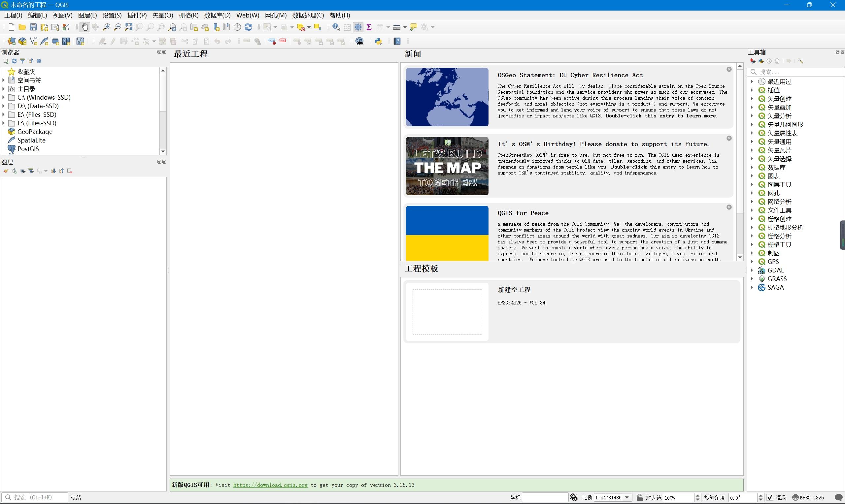Click the news list vertical scrollbar

tap(740, 162)
